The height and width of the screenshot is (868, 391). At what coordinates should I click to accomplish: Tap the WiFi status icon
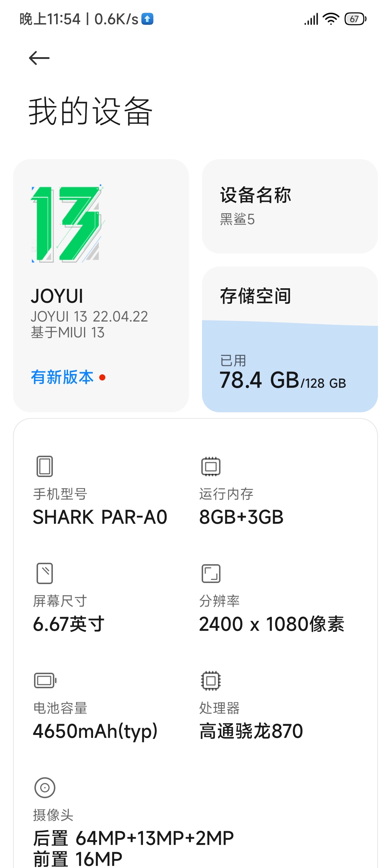click(x=331, y=19)
